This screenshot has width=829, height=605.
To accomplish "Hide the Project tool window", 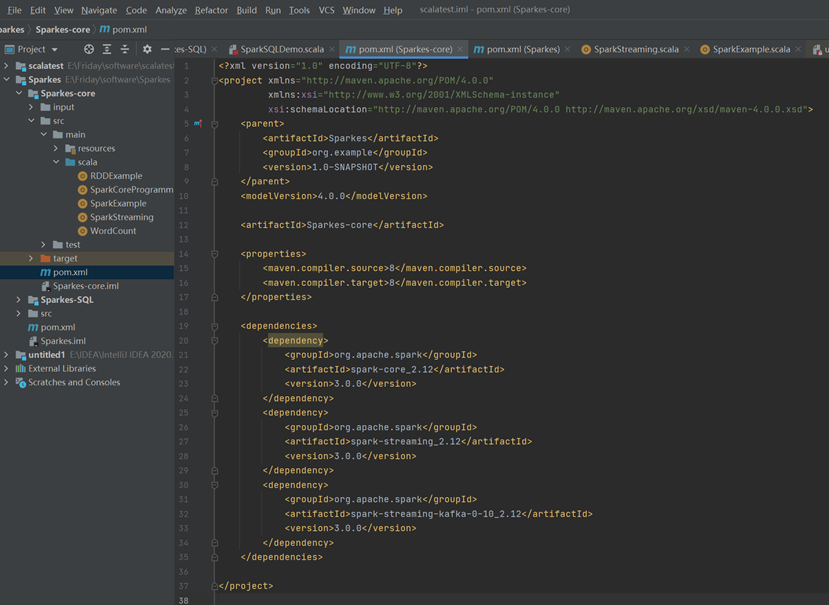I will (x=165, y=49).
